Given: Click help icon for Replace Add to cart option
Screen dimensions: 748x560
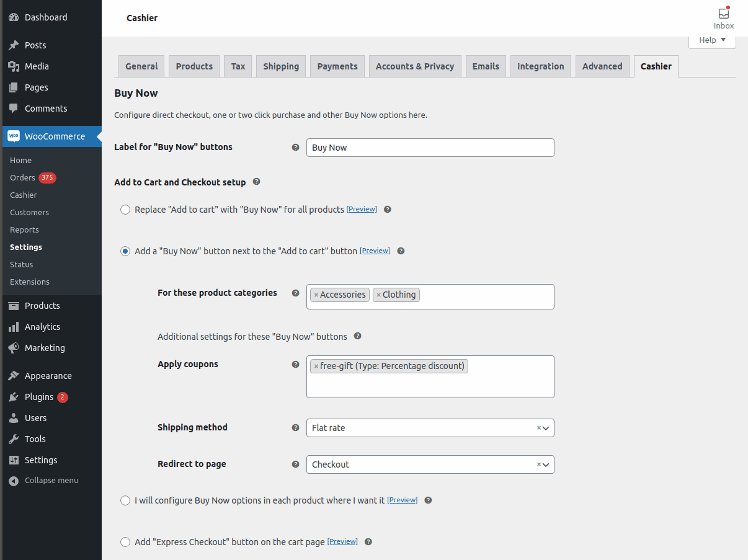Looking at the screenshot, I should click(x=387, y=210).
